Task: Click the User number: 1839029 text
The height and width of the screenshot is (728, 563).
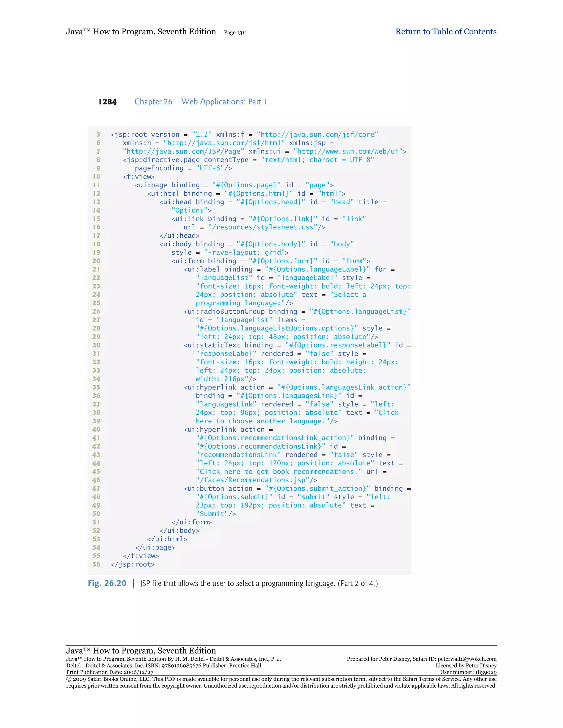Action: 468,672
